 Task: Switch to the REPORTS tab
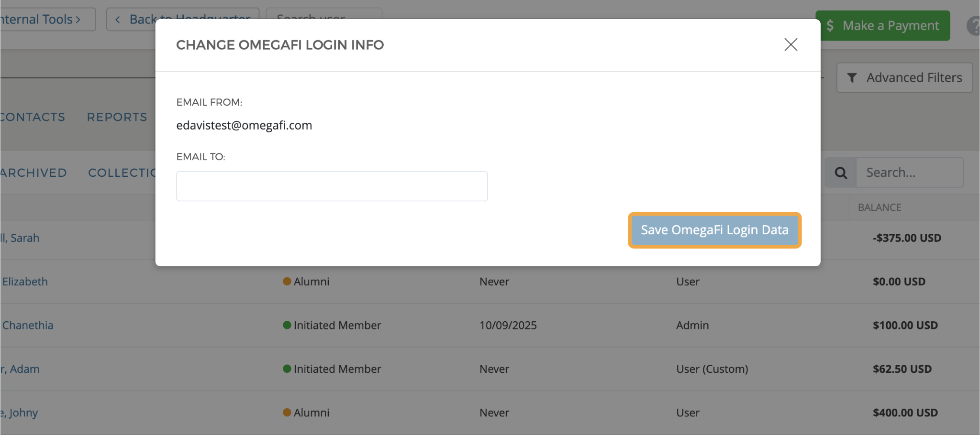click(116, 117)
